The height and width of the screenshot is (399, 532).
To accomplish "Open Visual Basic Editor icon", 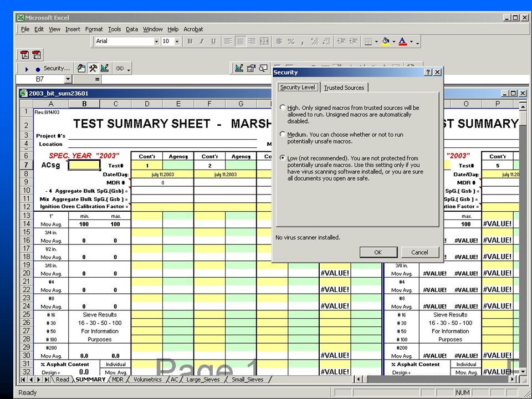I will 81,69.
